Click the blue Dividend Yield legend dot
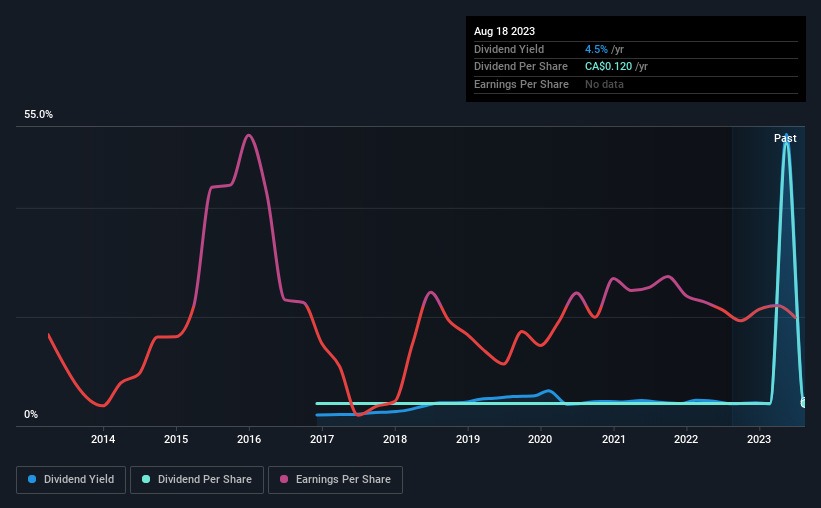821x508 pixels. 32,479
